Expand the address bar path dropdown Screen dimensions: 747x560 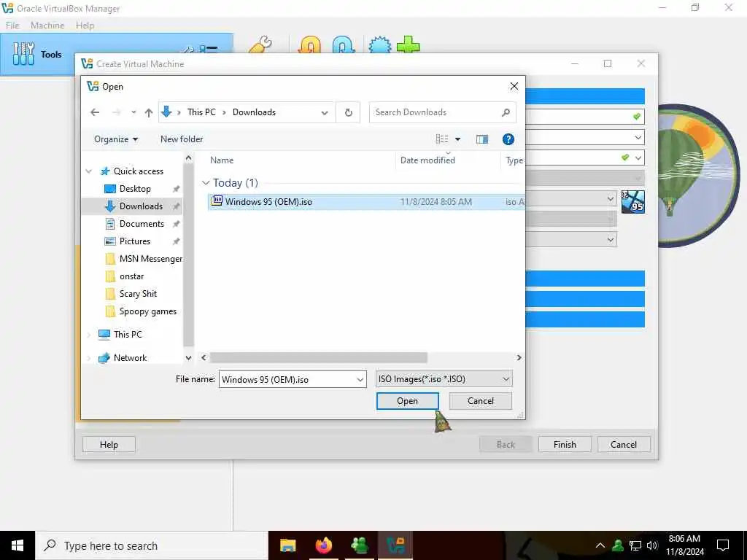coord(325,113)
